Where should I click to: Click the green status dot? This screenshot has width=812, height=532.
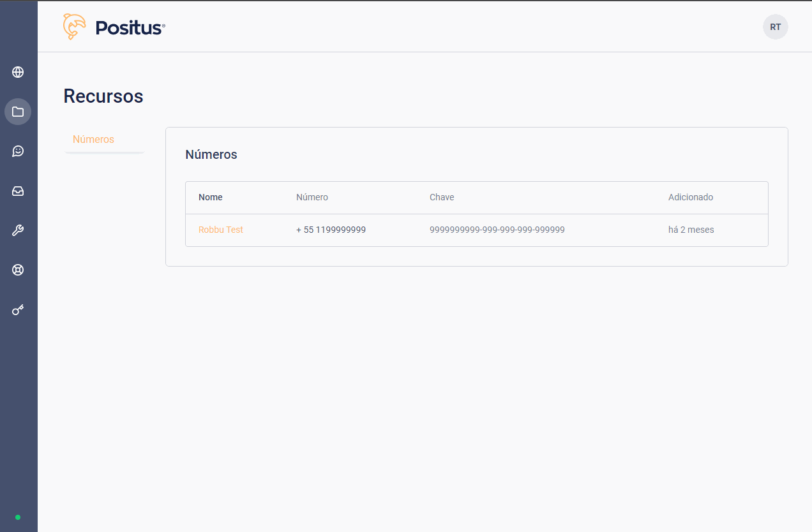click(x=18, y=517)
